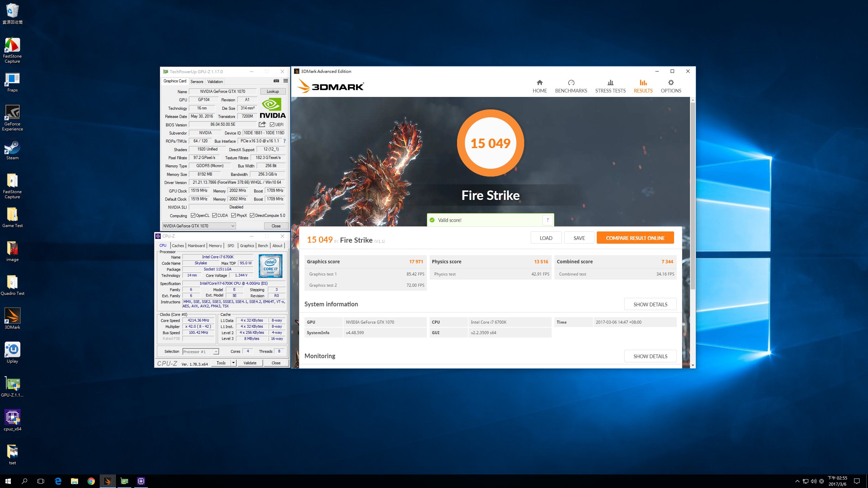The image size is (868, 488).
Task: Open the GPU-Z desktop shortcut
Action: [x=12, y=387]
